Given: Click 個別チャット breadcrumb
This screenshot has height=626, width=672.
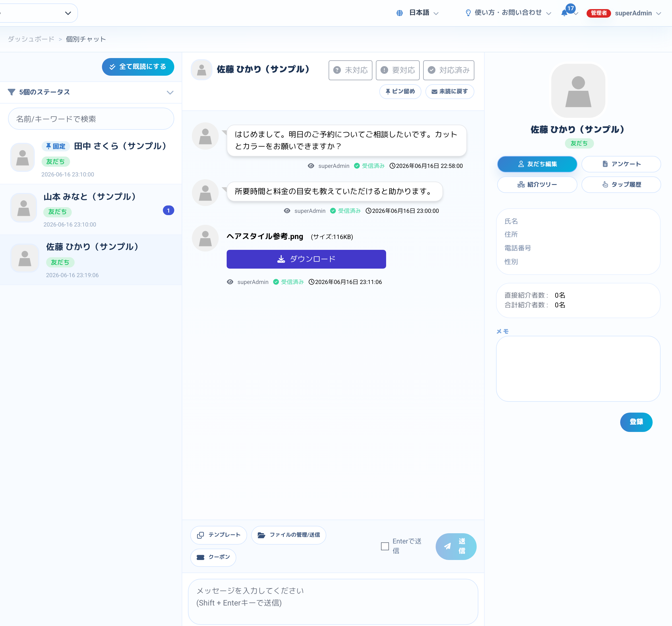Looking at the screenshot, I should pyautogui.click(x=86, y=39).
